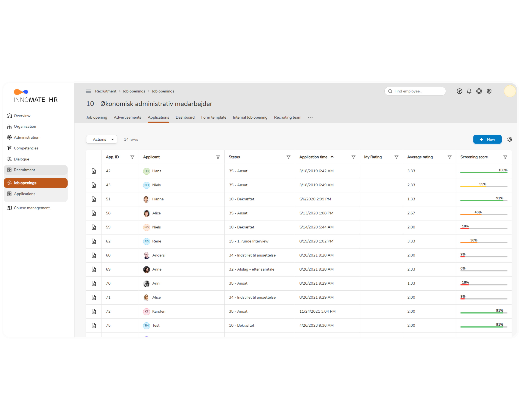
Task: Click the compass navigation icon in header
Action: [459, 91]
